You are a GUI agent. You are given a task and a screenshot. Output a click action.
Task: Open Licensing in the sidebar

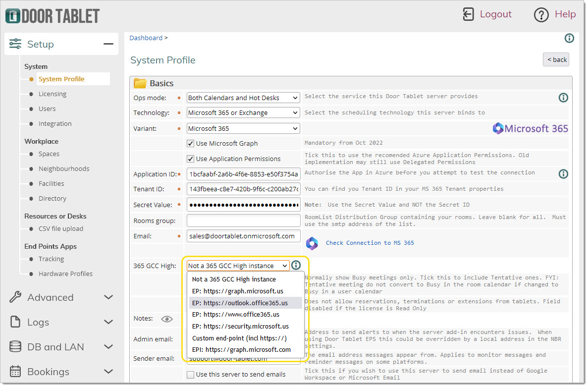(52, 94)
